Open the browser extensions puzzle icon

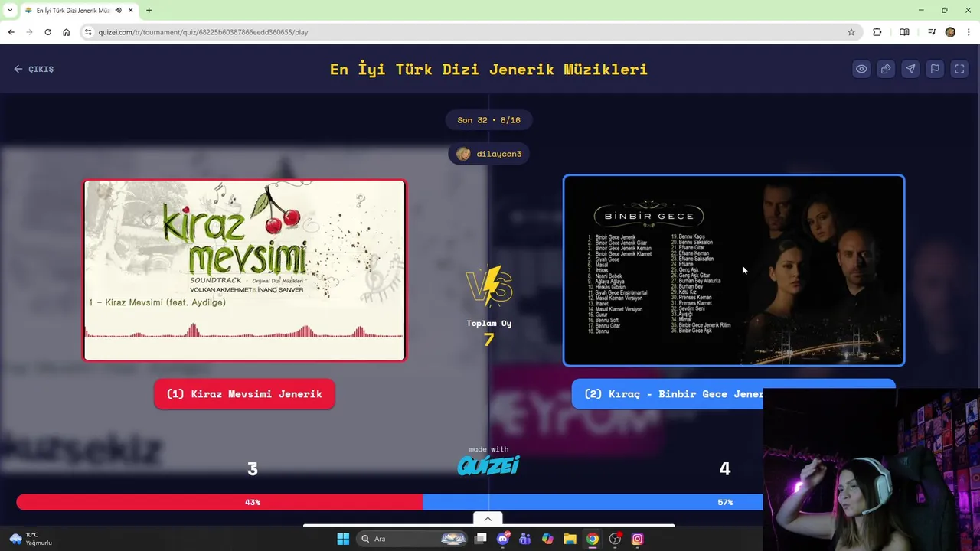coord(877,32)
